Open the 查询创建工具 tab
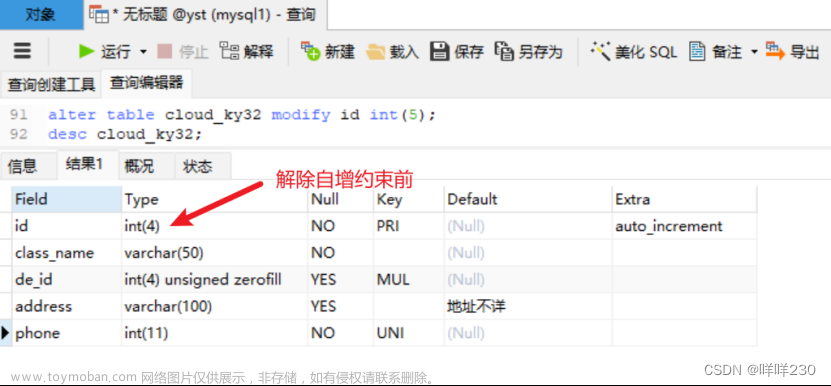The image size is (831, 386). pyautogui.click(x=51, y=84)
